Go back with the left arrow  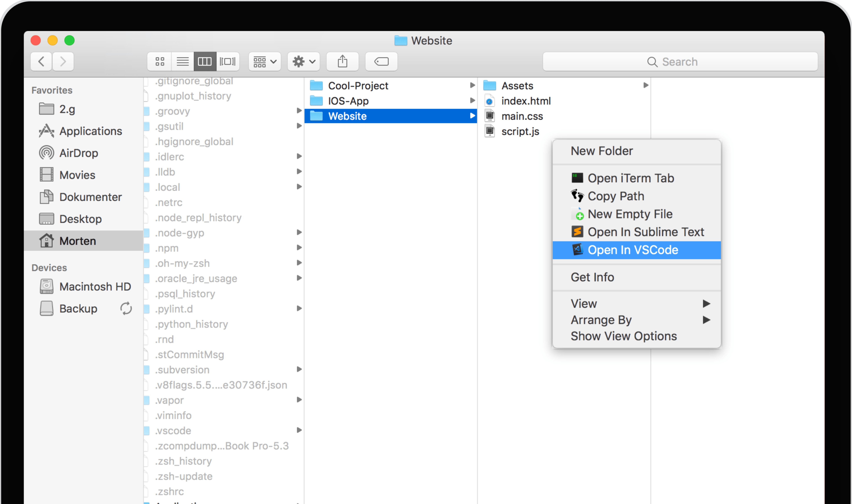(x=41, y=61)
